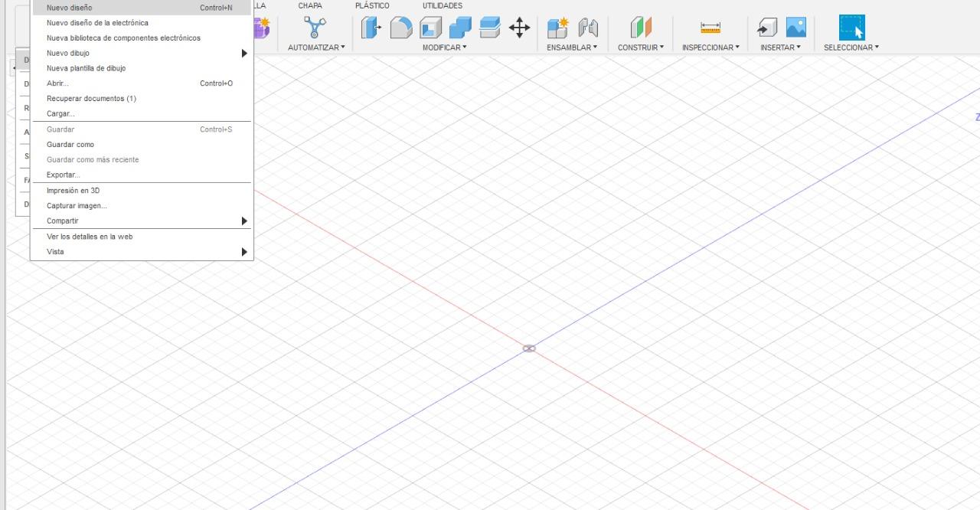The image size is (980, 510).
Task: Open the AUTOMATIZAR dropdown
Action: (316, 47)
